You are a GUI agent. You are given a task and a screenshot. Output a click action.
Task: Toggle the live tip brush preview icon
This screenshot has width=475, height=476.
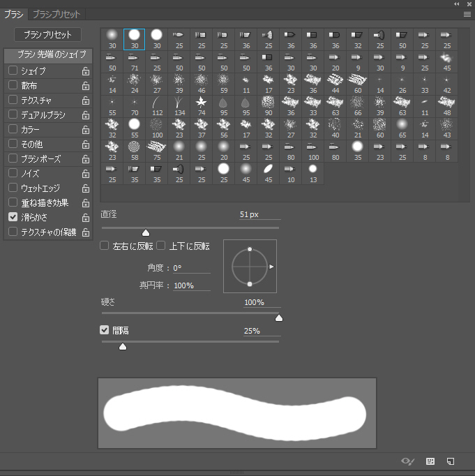(x=407, y=461)
